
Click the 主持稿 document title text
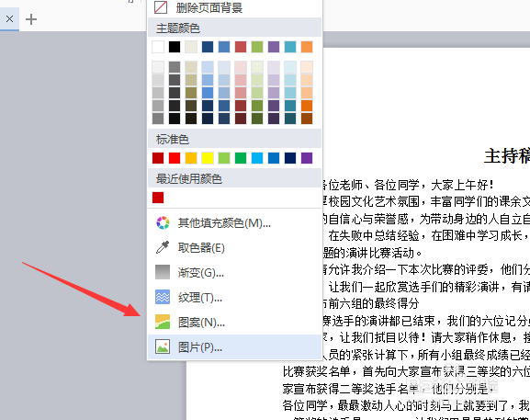click(507, 156)
